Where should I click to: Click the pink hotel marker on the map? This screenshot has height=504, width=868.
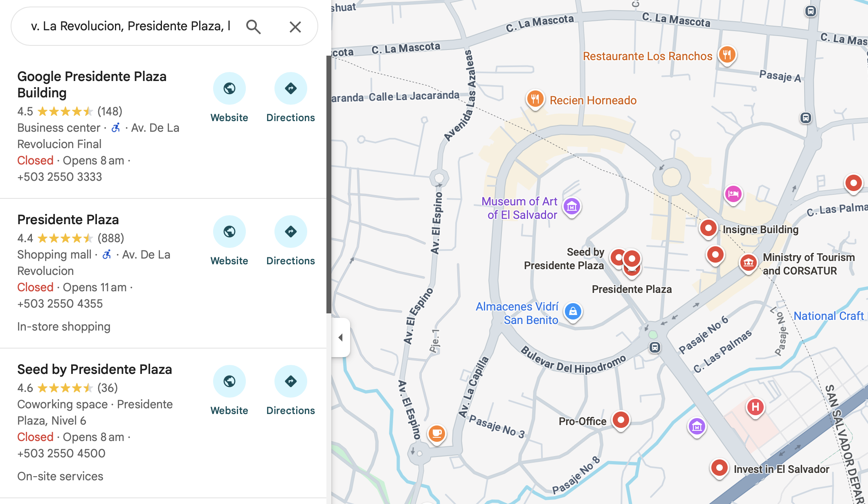733,194
